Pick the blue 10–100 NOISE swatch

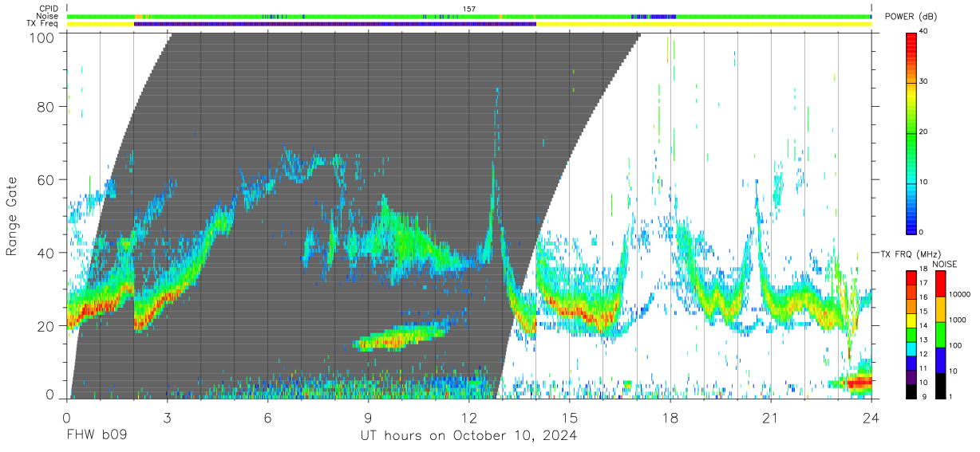[942, 360]
